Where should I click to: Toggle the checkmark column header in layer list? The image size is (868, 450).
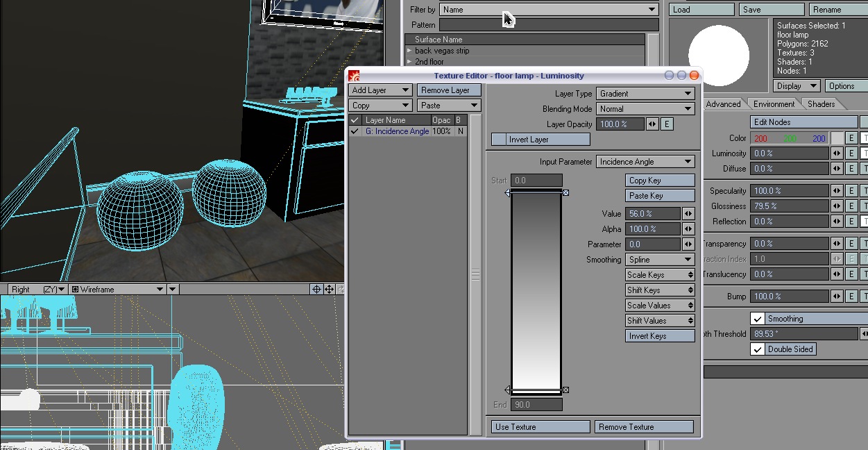(x=355, y=120)
